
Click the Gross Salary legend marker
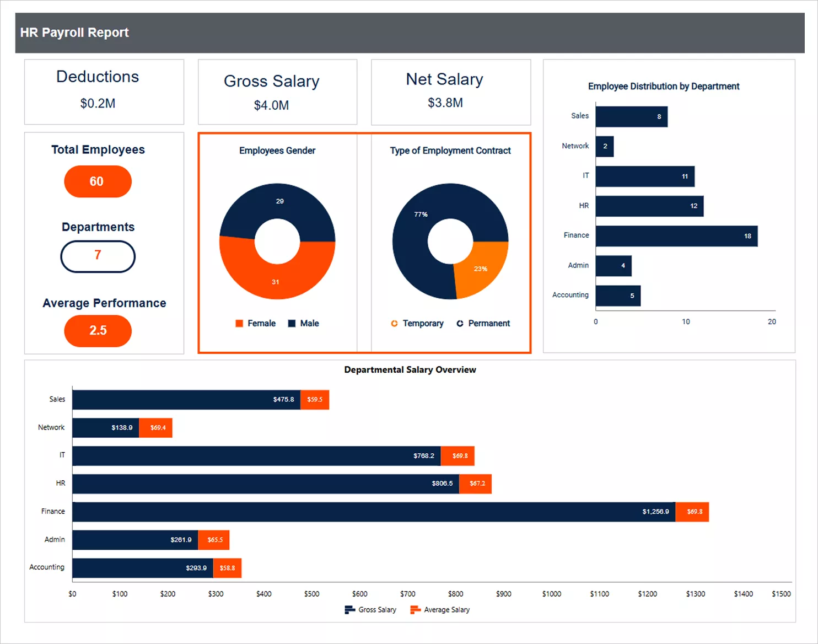tap(349, 610)
